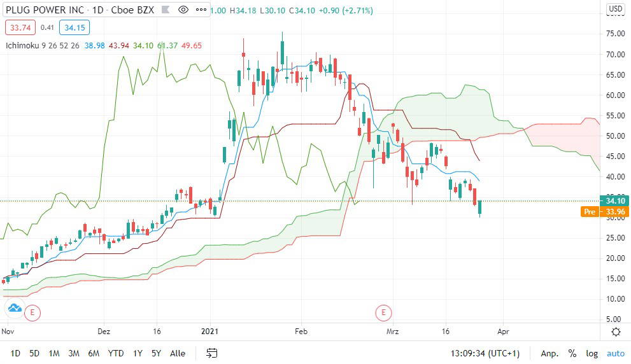This screenshot has height=364, width=631.
Task: Toggle Anp. adjustment setting
Action: 549,354
